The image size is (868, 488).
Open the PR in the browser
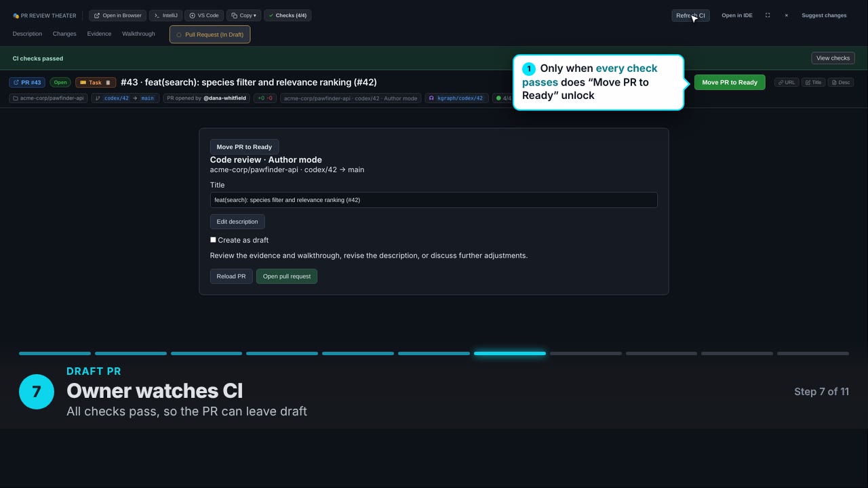click(118, 16)
